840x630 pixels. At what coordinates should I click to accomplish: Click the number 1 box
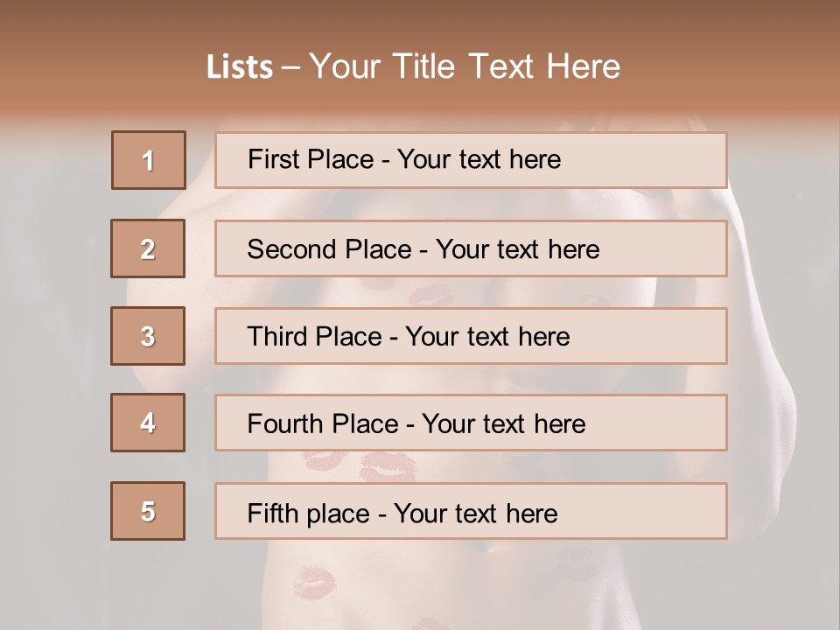tap(149, 160)
